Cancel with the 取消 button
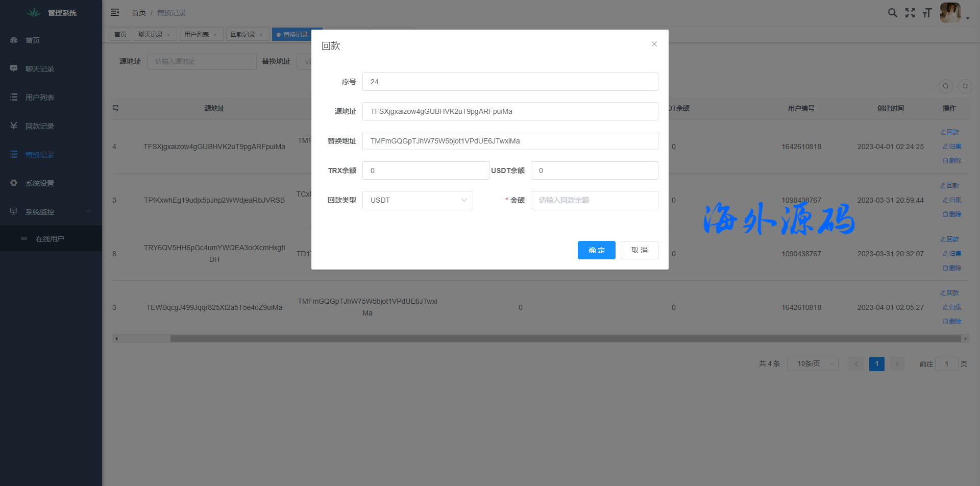 [640, 250]
